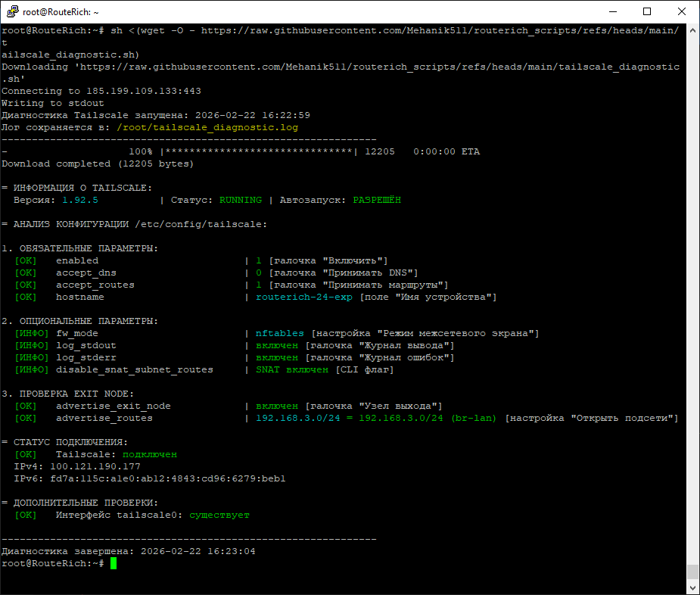
Task: Maximize the root@RouteRich window
Action: click(x=647, y=12)
